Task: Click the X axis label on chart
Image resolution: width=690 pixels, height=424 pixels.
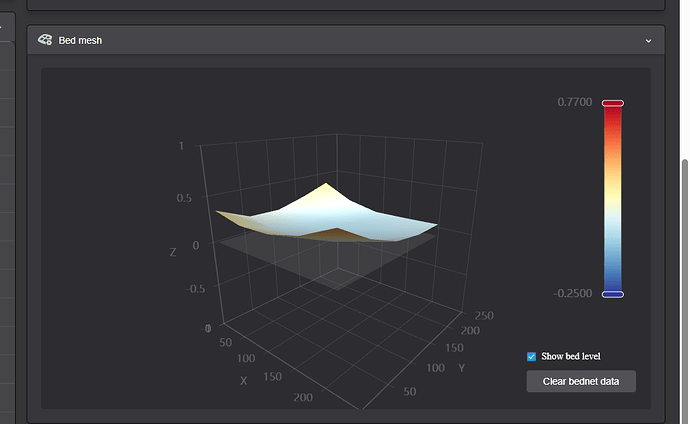Action: 243,381
